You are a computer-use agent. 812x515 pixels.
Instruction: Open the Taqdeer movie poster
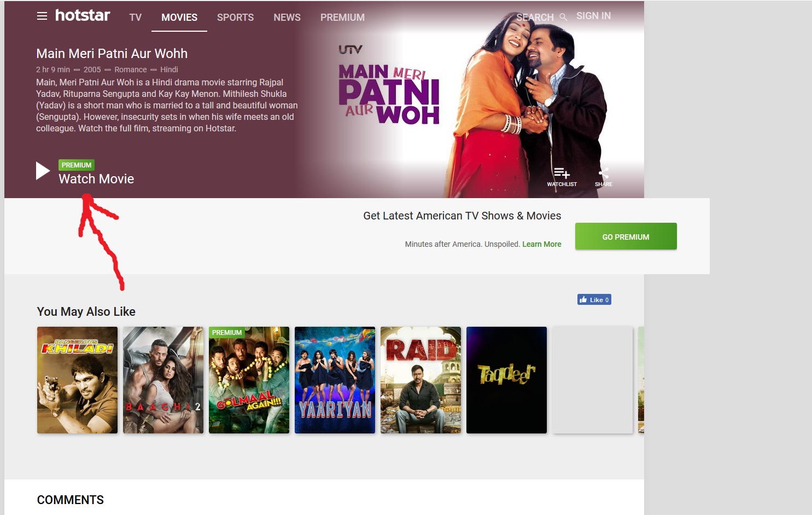pyautogui.click(x=506, y=380)
